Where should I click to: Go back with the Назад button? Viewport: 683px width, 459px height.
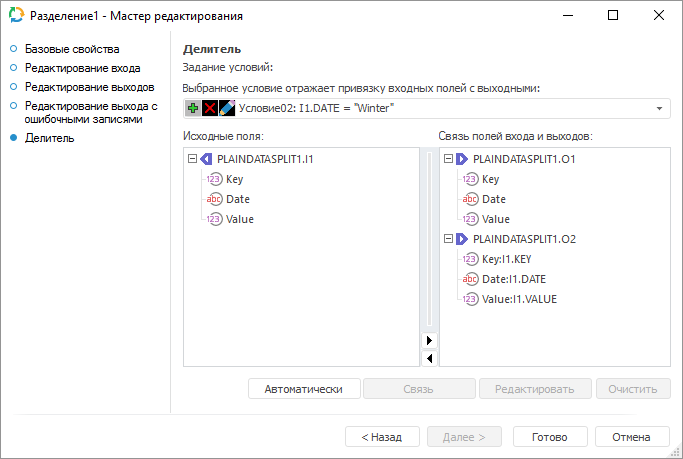point(382,437)
